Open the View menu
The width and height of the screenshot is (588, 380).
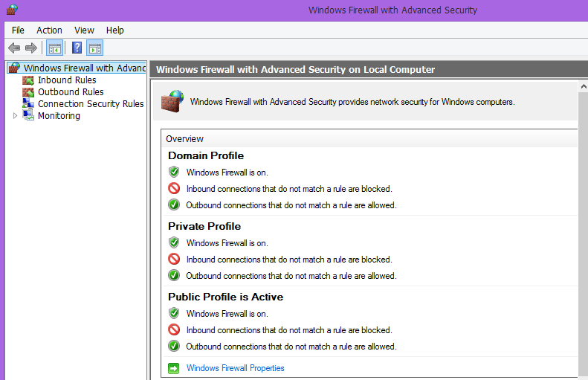[x=84, y=30]
